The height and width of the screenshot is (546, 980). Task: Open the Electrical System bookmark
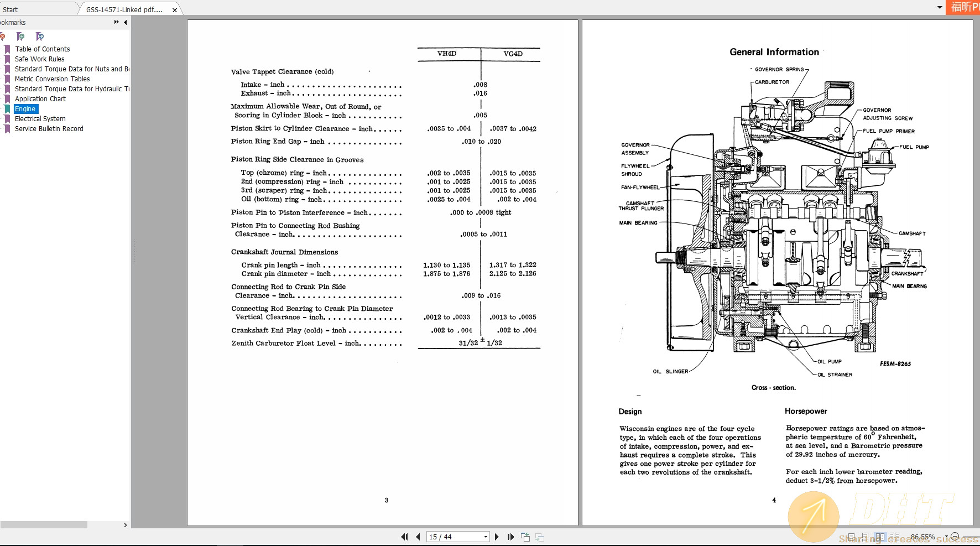point(40,118)
